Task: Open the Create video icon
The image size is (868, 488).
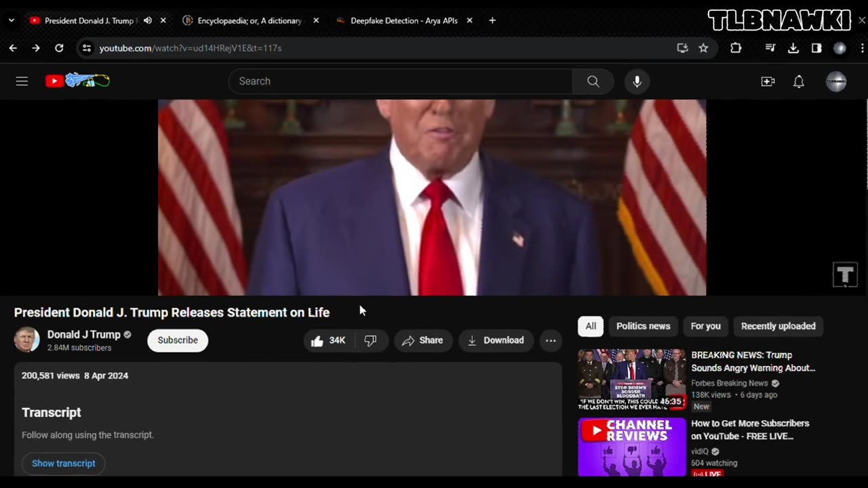Action: (768, 81)
